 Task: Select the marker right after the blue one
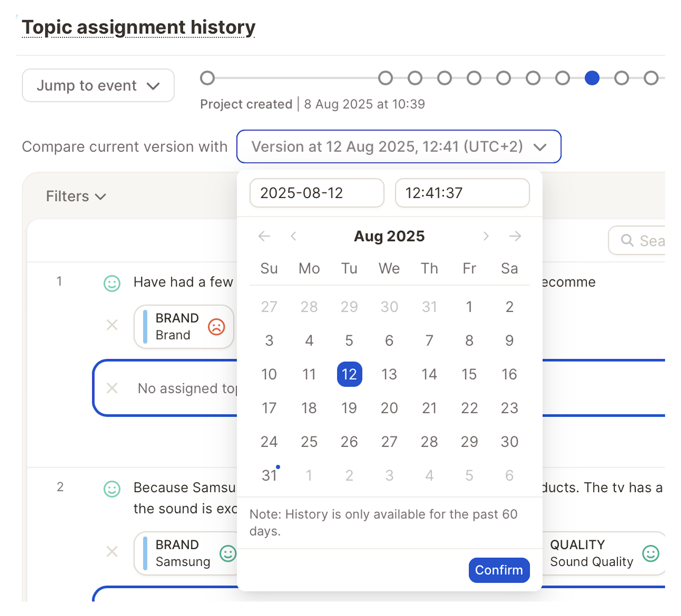coord(622,78)
